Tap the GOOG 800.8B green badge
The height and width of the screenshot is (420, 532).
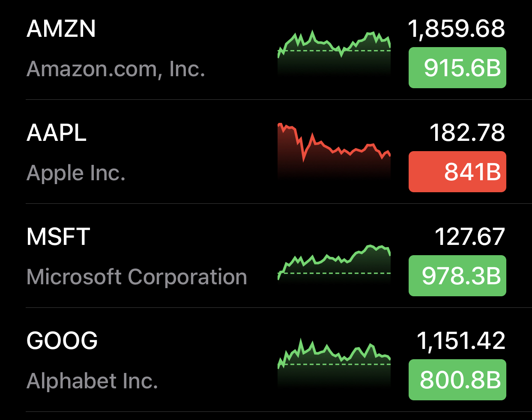[x=457, y=380]
